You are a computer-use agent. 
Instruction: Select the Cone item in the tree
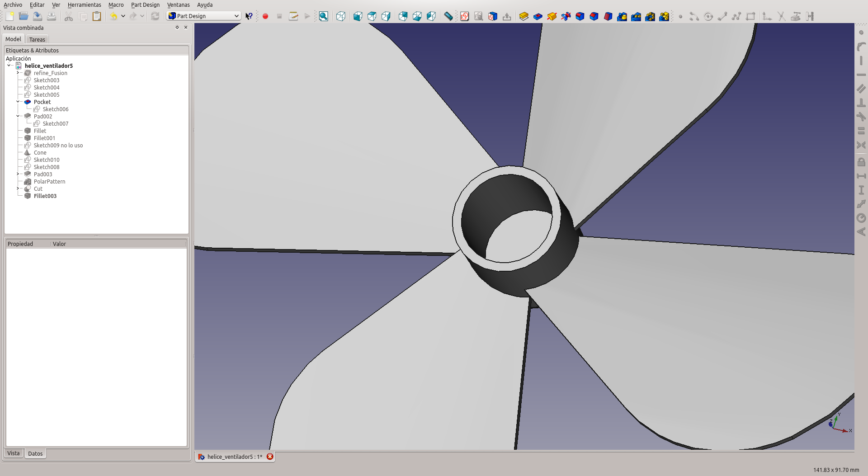click(40, 152)
